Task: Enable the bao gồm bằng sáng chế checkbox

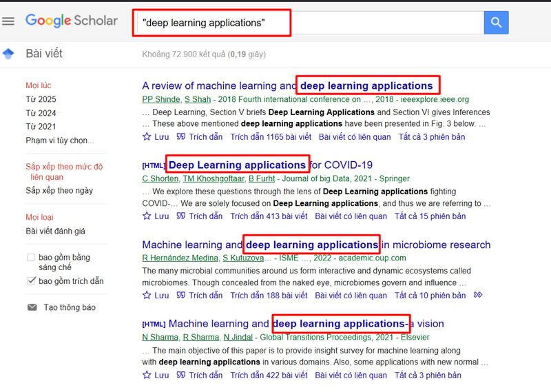Action: coord(31,258)
